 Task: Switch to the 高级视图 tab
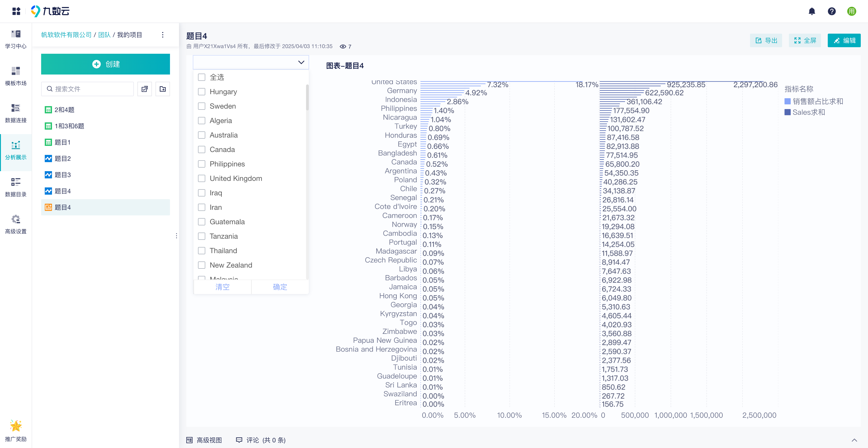coord(204,440)
